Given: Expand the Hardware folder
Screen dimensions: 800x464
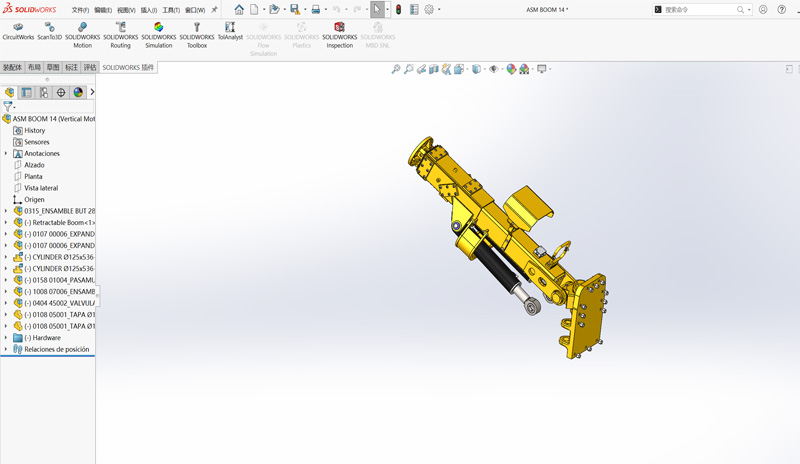Looking at the screenshot, I should (6, 337).
